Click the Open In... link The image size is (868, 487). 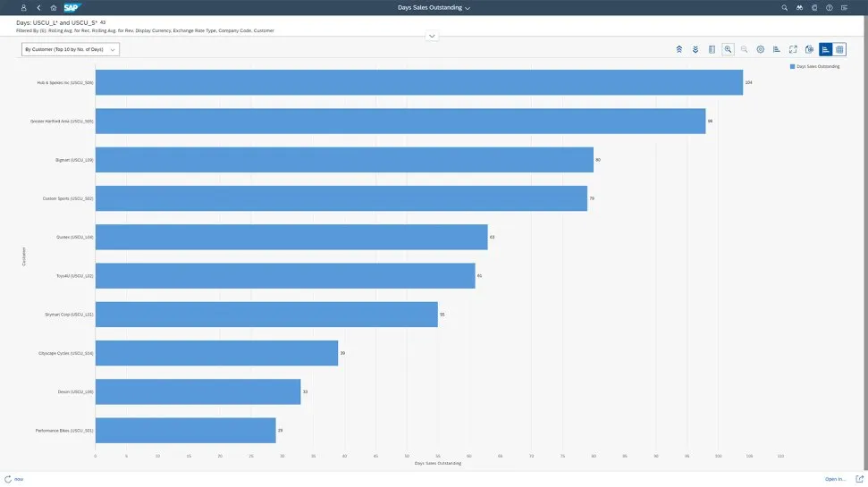click(x=836, y=479)
